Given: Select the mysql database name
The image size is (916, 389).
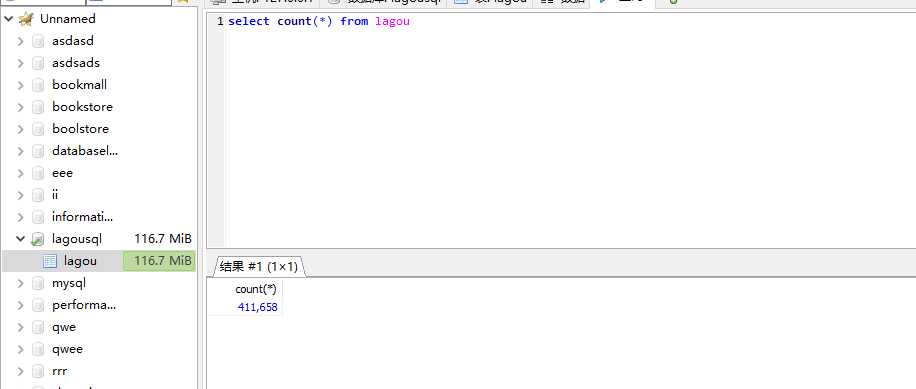Looking at the screenshot, I should (69, 283).
